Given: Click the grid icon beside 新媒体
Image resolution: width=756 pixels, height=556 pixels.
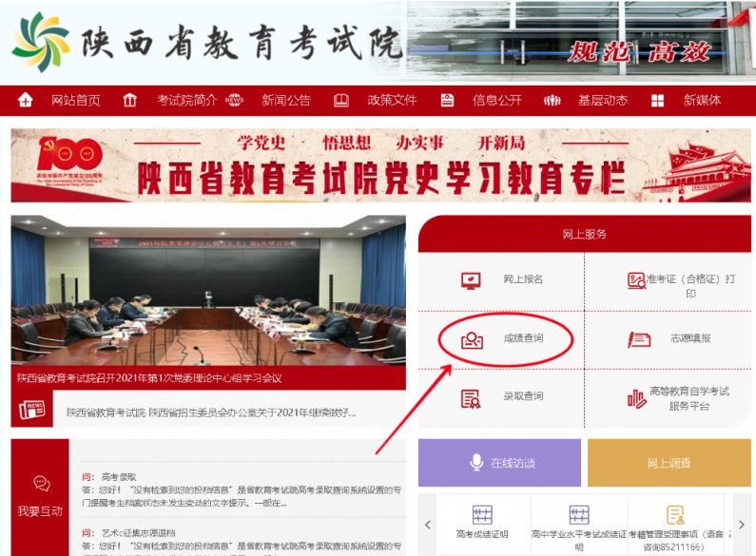Looking at the screenshot, I should click(x=657, y=101).
